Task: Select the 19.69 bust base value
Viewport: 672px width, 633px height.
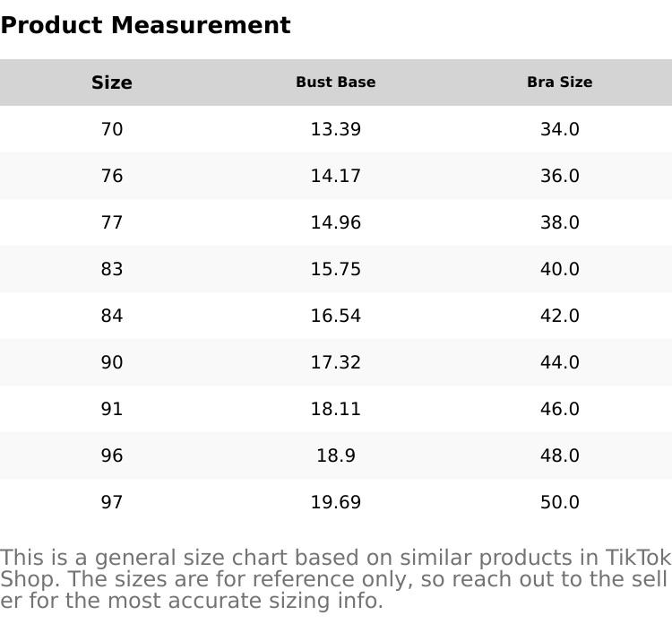Action: 336,502
